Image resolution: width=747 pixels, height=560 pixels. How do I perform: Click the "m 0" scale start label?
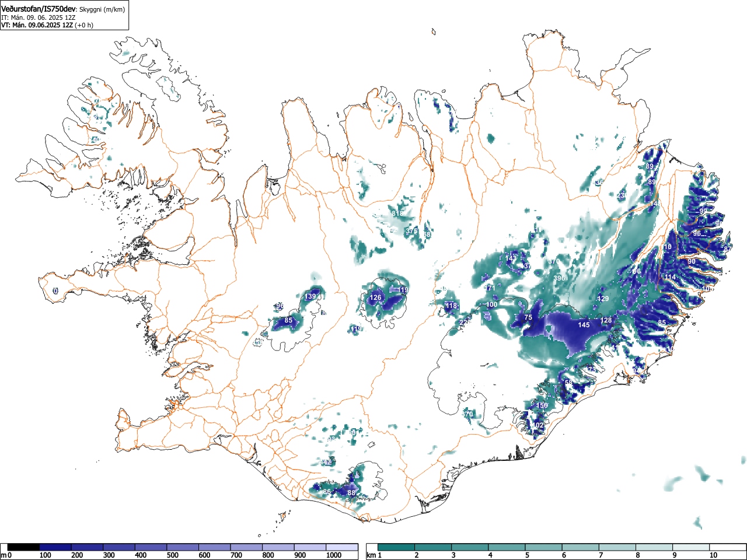tap(6, 555)
